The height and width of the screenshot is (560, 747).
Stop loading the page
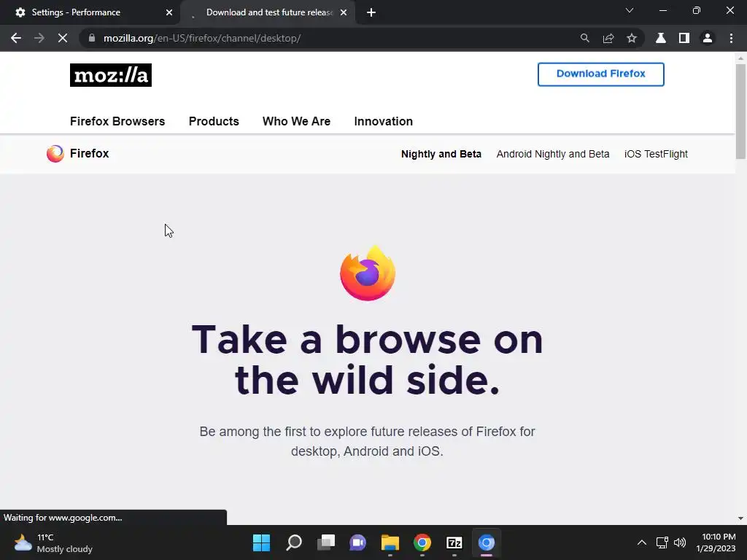tap(63, 38)
